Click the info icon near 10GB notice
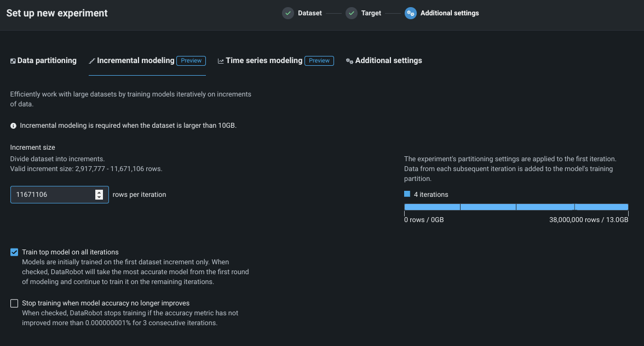The height and width of the screenshot is (346, 644). click(x=14, y=126)
